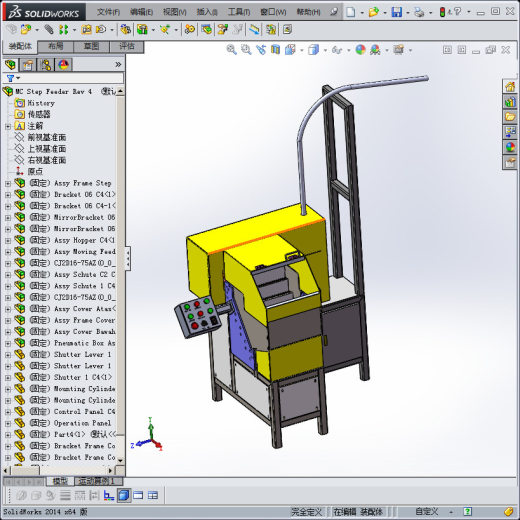Click the Edit Appearance icon in view toolbar

click(360, 50)
